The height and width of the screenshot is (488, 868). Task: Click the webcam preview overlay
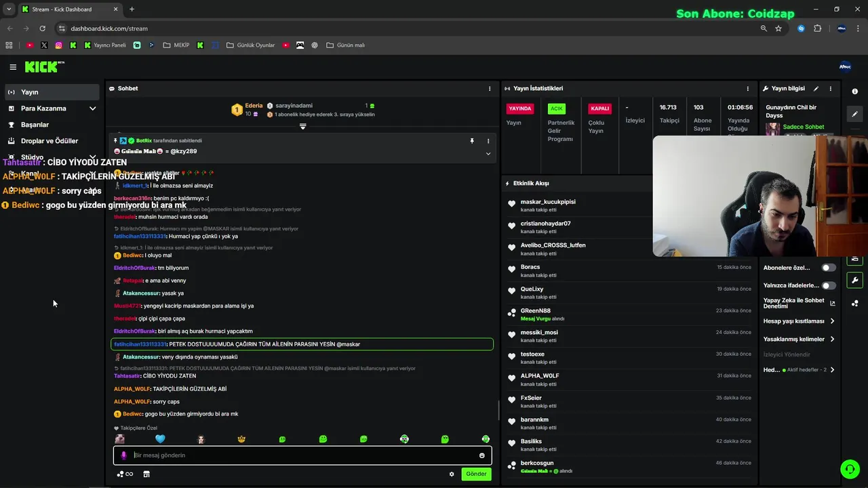(x=760, y=196)
